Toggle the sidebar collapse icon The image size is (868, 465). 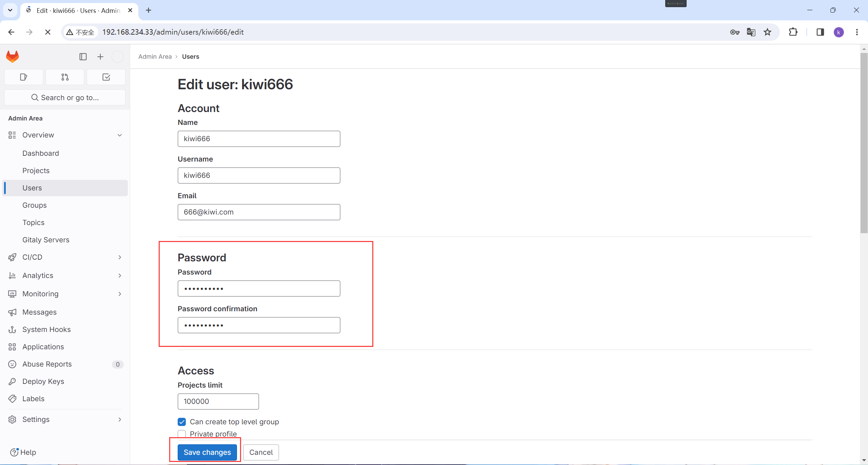point(83,57)
